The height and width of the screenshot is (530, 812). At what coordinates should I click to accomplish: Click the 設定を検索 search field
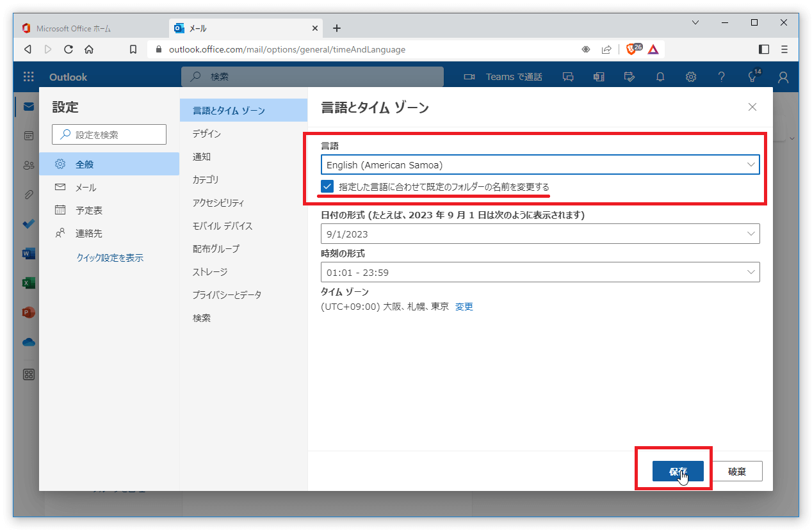110,134
